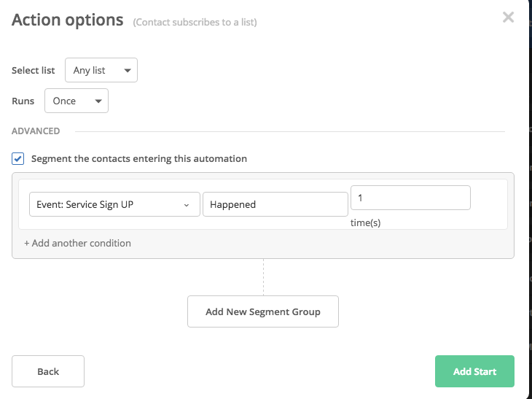This screenshot has width=532, height=399.
Task: Click the 'Segment the contacts entering this automation' label
Action: (138, 158)
